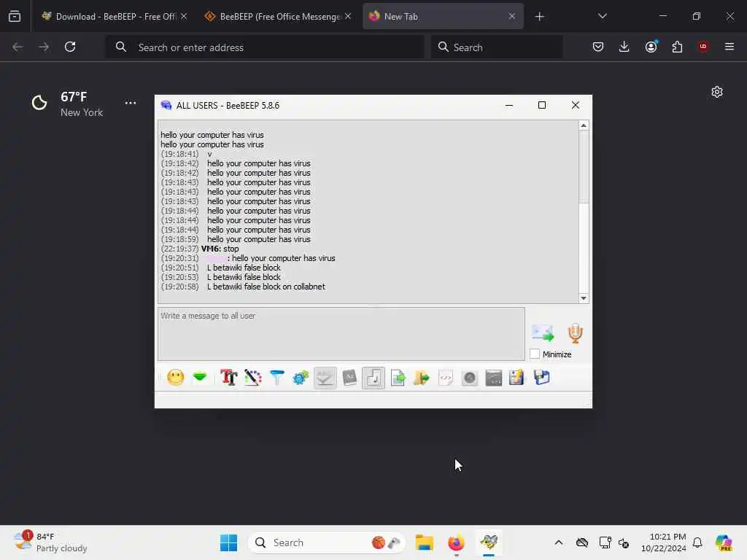This screenshot has width=747, height=560.
Task: Click the save chat notepad icon
Action: tap(517, 378)
